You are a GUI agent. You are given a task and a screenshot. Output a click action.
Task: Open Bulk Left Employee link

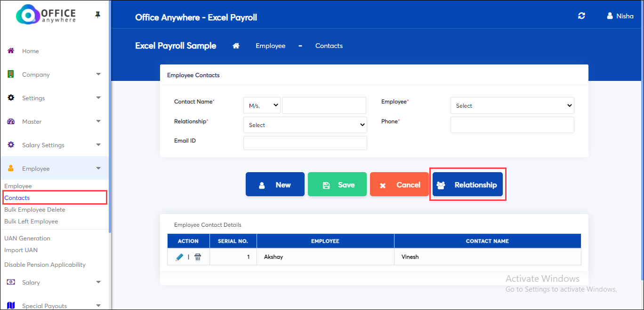pos(31,222)
